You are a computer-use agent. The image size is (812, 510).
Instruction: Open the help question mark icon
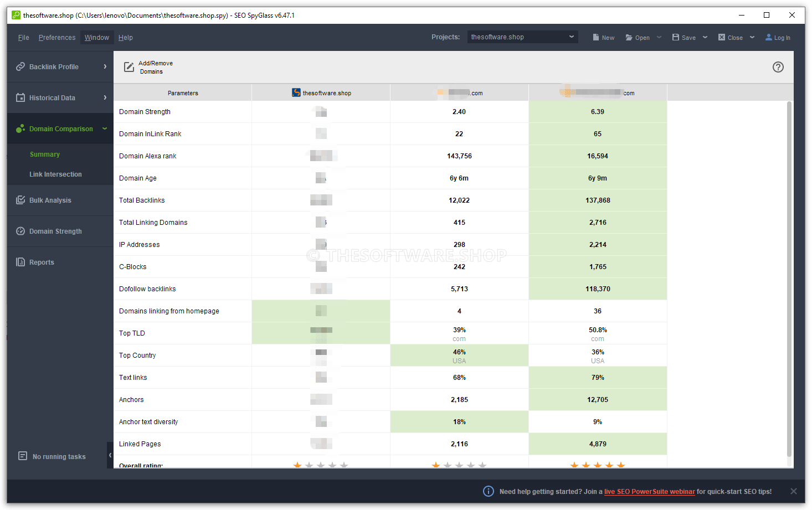click(778, 67)
